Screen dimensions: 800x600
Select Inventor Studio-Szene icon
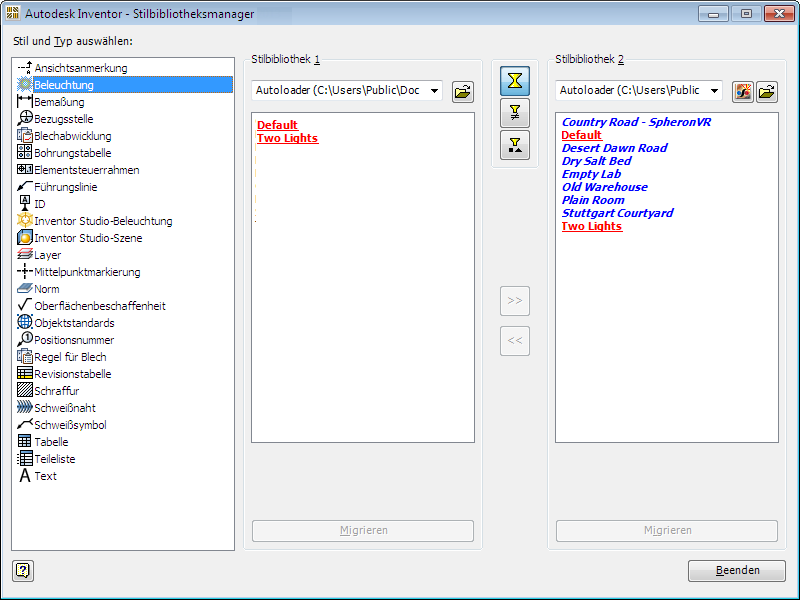pos(24,238)
